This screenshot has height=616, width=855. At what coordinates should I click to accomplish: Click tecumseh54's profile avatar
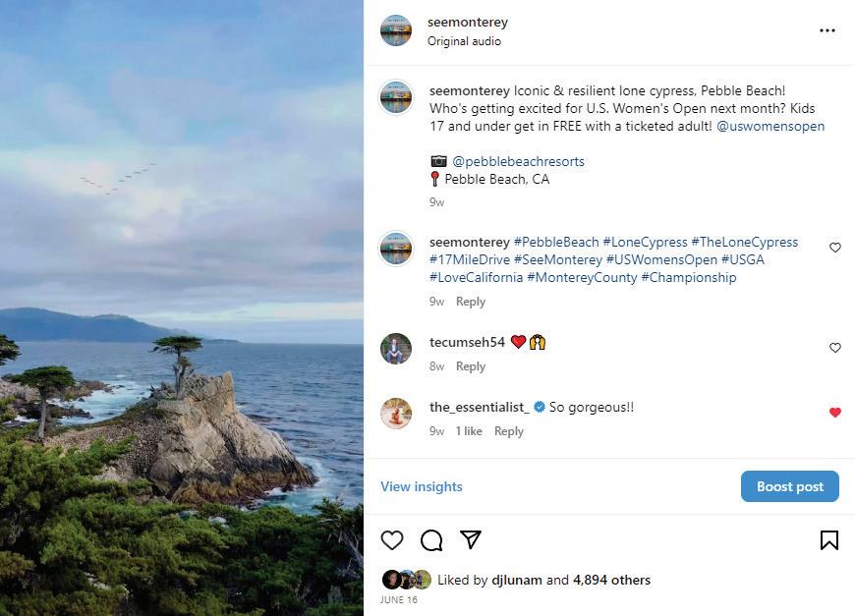click(396, 349)
